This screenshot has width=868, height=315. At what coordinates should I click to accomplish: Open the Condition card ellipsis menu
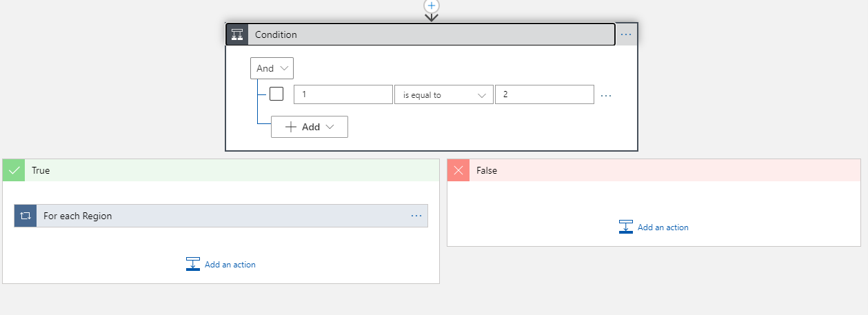coord(626,34)
